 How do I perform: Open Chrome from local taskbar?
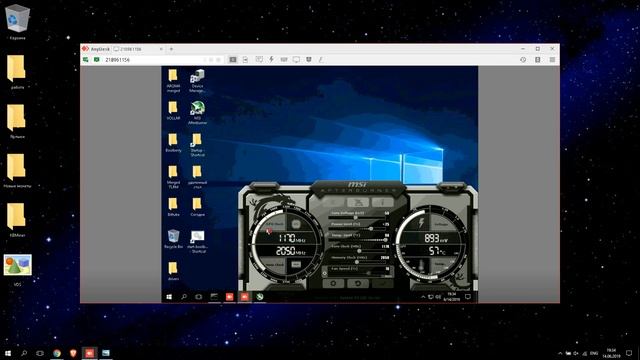(x=57, y=353)
